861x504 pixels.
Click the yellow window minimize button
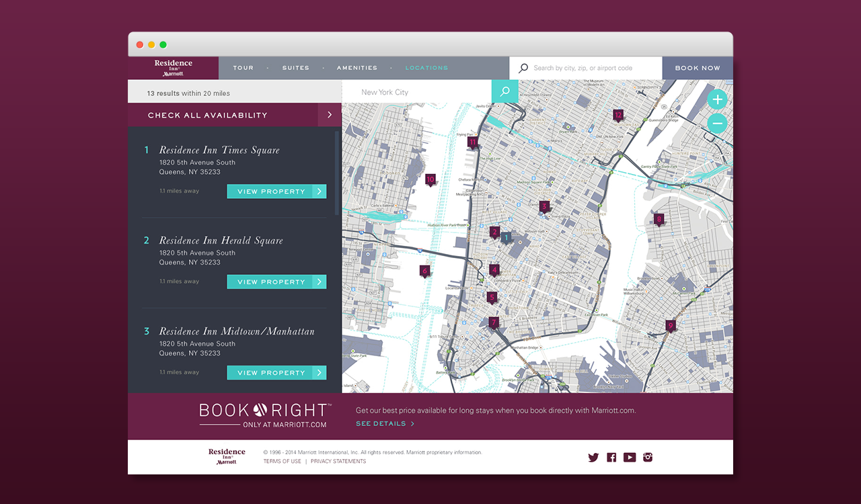click(x=151, y=44)
